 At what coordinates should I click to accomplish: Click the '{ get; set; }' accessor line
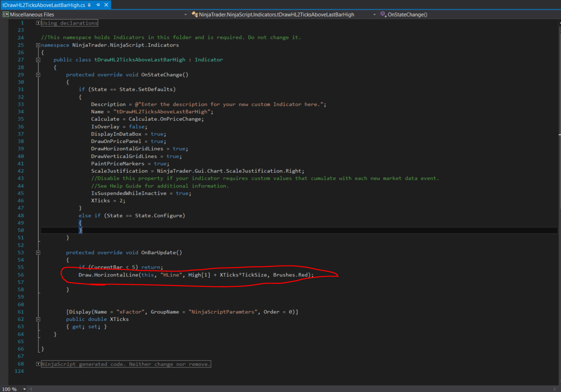[x=86, y=327]
